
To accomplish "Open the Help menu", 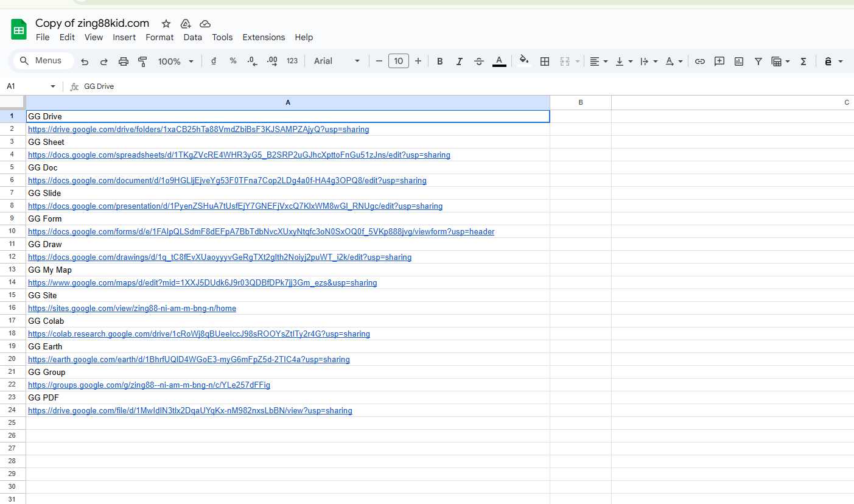I will coord(304,37).
